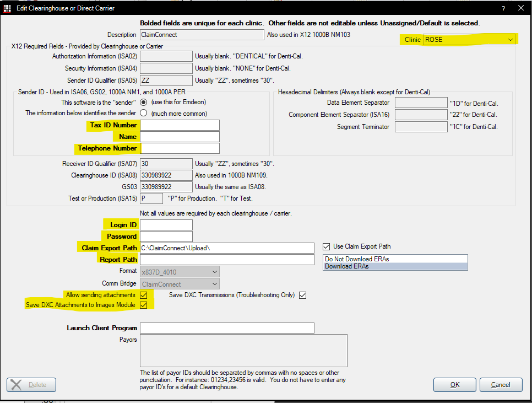
Task: Click the Test or Production ISA15 field
Action: click(x=151, y=198)
